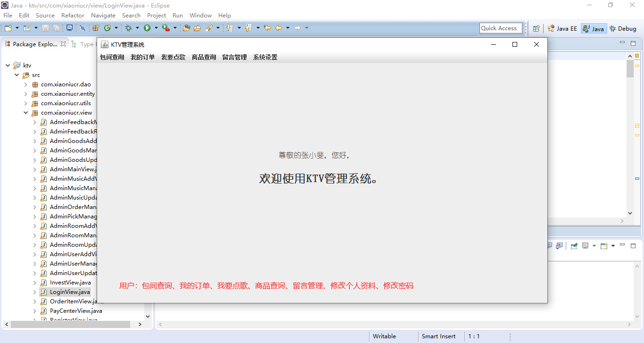The width and height of the screenshot is (644, 343).
Task: Run the program with green play icon
Action: click(147, 28)
